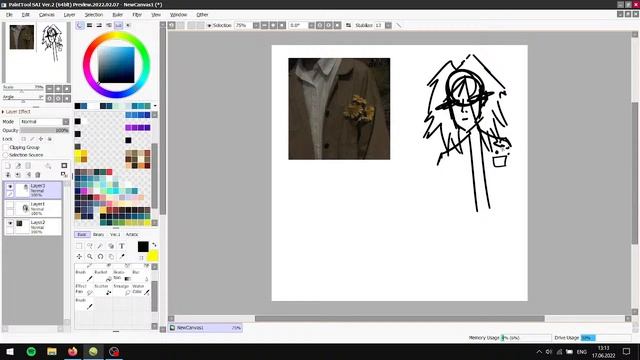Enable the Selection Source option
640x360 pixels.
[6, 155]
